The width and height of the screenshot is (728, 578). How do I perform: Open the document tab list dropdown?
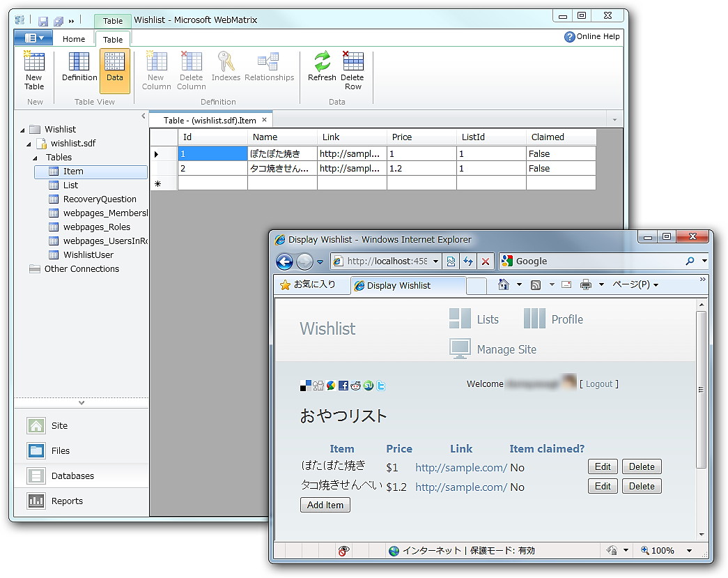point(614,120)
